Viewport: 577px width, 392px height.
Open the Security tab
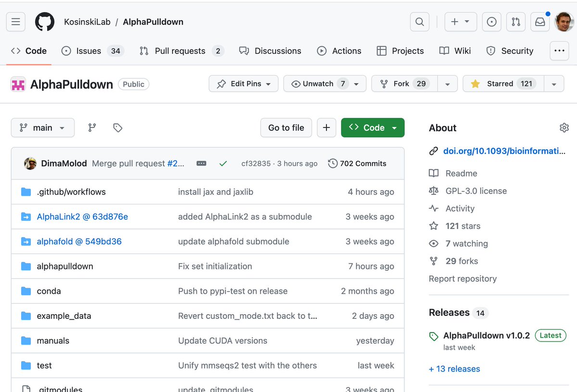click(510, 51)
